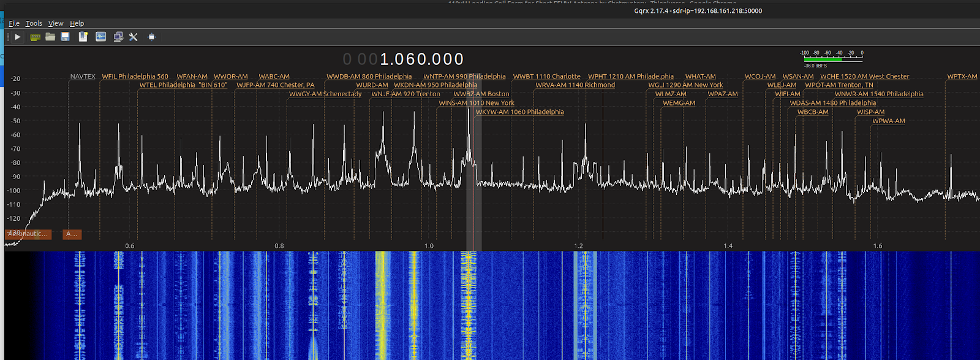Click the 1.2 frequency axis label

(x=578, y=246)
